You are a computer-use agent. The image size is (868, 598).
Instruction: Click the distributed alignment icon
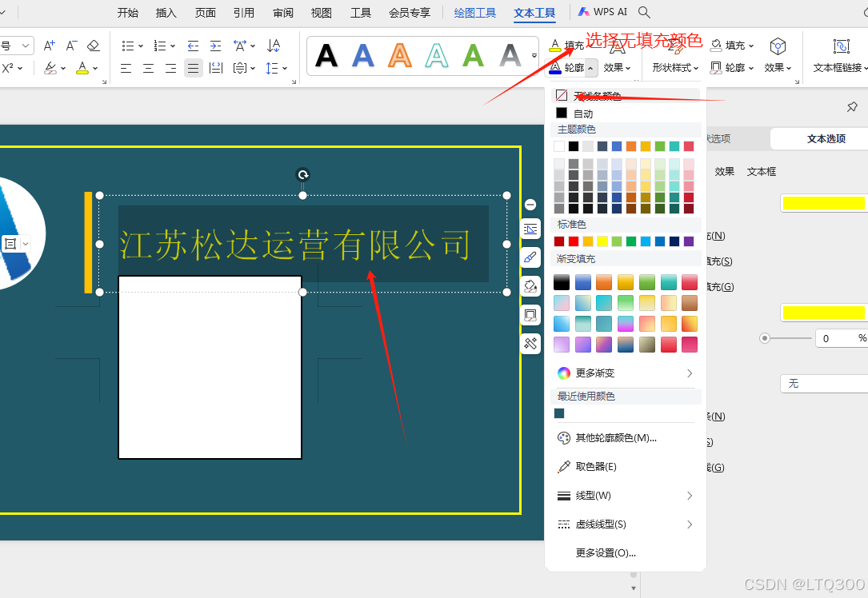[216, 68]
